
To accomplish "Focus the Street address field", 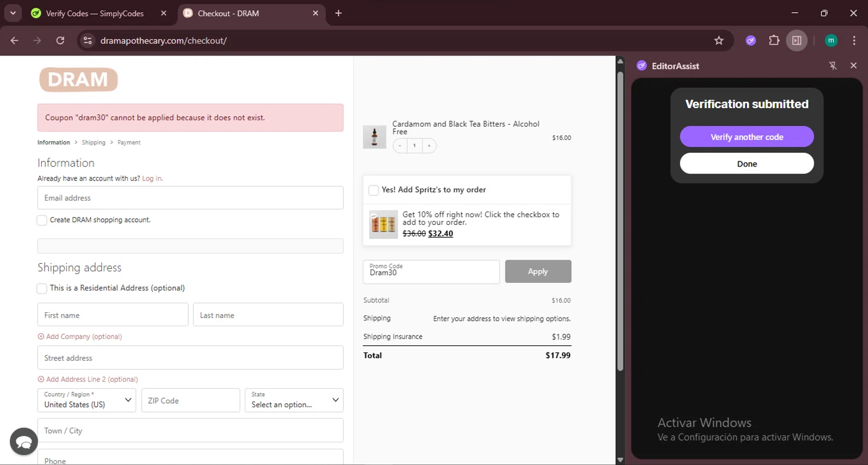I will coord(190,357).
